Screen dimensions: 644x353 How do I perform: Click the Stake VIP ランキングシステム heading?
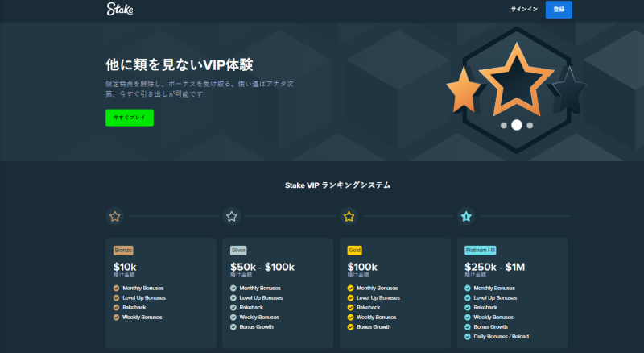337,185
